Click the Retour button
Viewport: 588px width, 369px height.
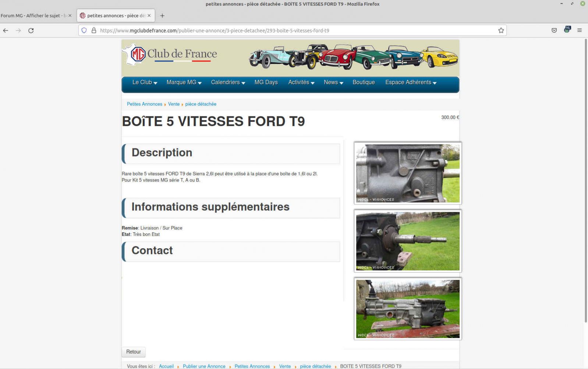(134, 352)
